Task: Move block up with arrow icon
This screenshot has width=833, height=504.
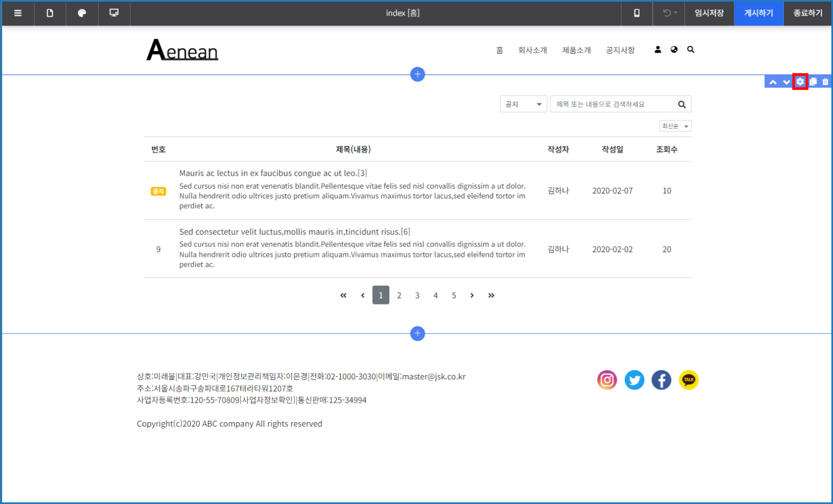Action: (773, 82)
